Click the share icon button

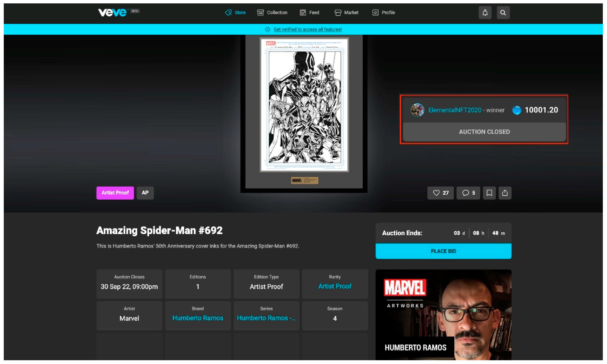tap(505, 193)
